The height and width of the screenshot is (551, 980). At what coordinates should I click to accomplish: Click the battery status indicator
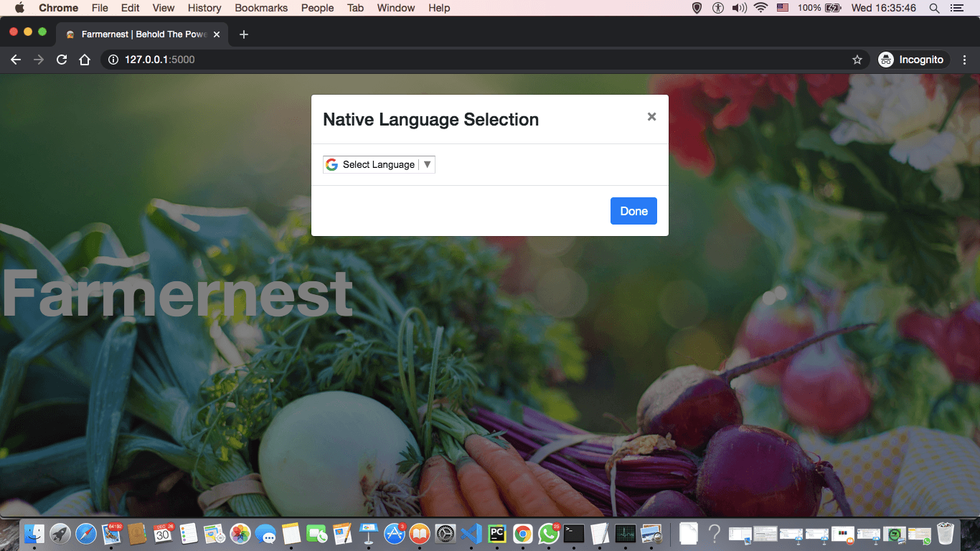point(819,8)
